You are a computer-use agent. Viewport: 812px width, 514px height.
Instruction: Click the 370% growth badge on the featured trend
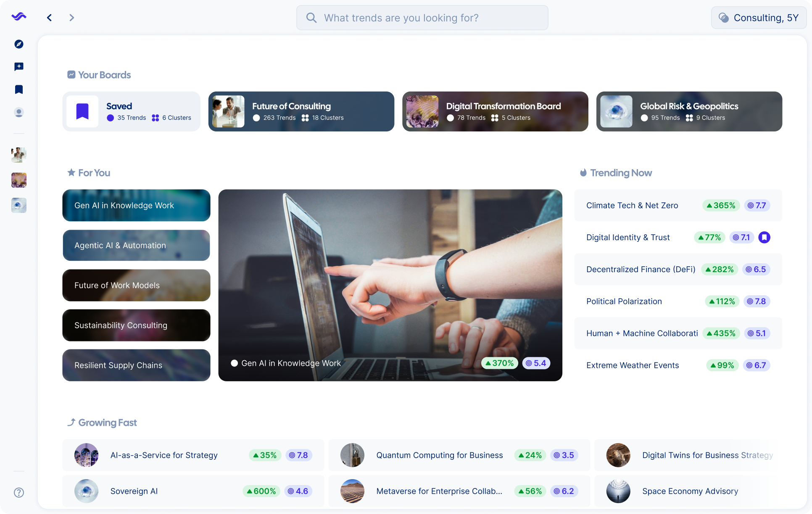click(499, 363)
